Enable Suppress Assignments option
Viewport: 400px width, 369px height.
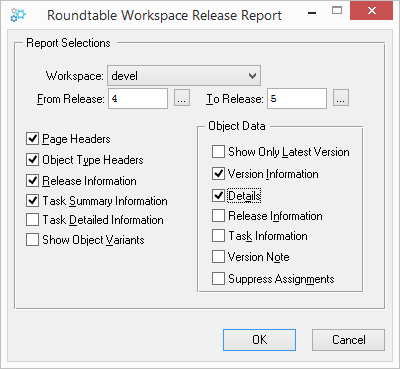click(218, 279)
